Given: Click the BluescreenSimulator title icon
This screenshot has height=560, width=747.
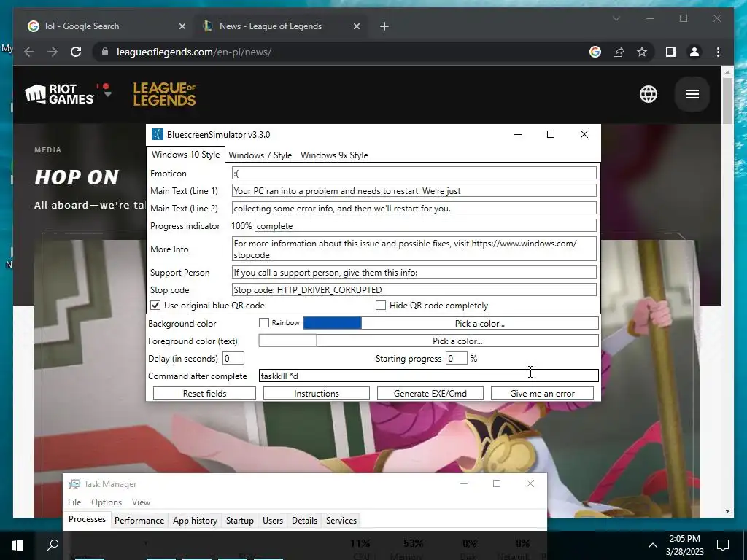Looking at the screenshot, I should [158, 134].
